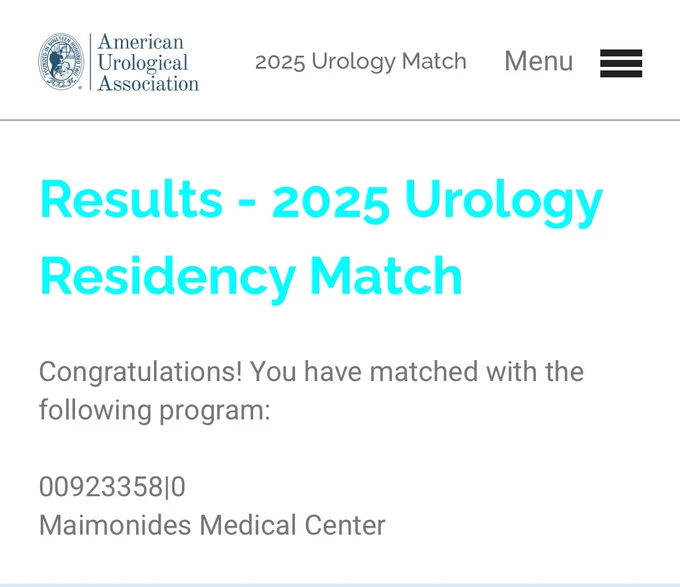Open the hamburger menu icon

pyautogui.click(x=621, y=63)
